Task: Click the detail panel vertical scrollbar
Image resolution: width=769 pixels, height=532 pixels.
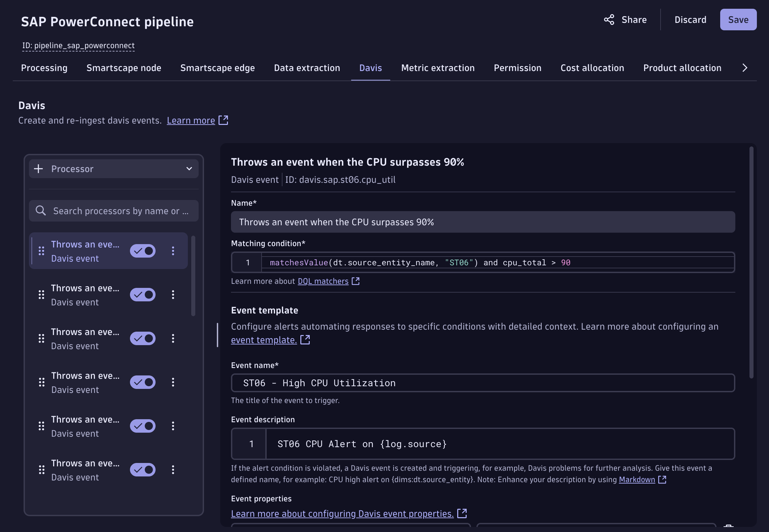Action: coord(751,263)
